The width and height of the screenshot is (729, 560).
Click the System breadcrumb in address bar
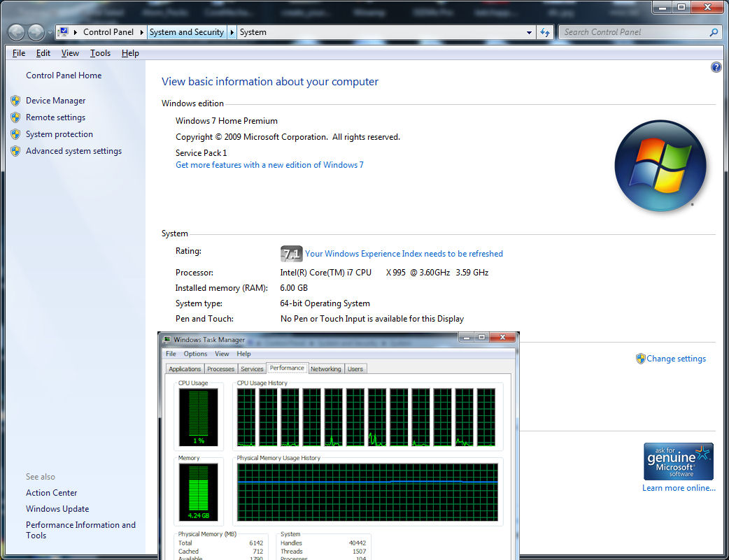click(x=253, y=33)
